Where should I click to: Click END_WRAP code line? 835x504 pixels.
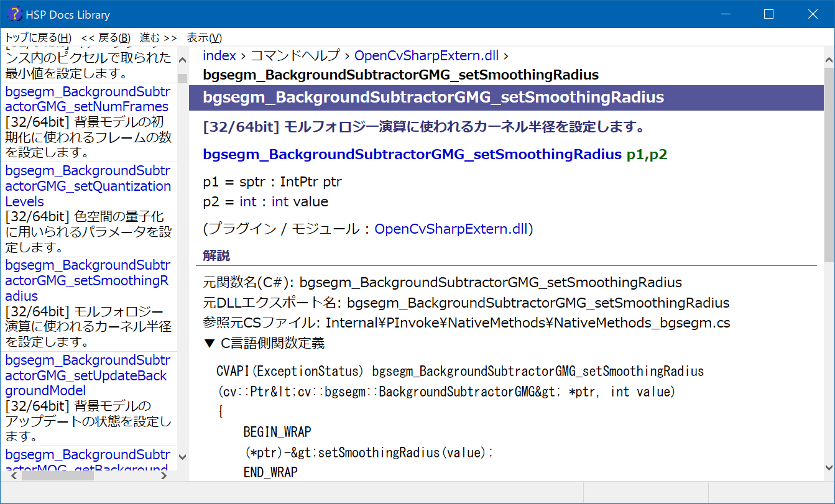coord(270,472)
